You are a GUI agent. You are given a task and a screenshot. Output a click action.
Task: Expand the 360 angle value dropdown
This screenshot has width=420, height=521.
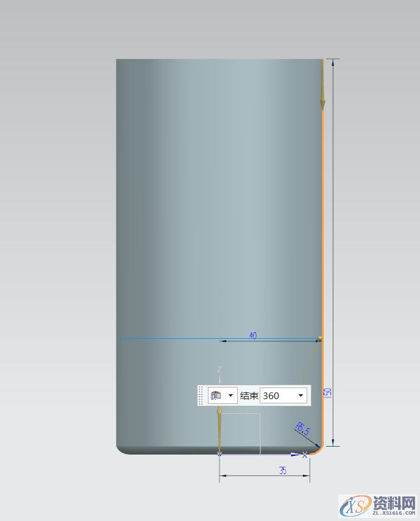pyautogui.click(x=301, y=395)
